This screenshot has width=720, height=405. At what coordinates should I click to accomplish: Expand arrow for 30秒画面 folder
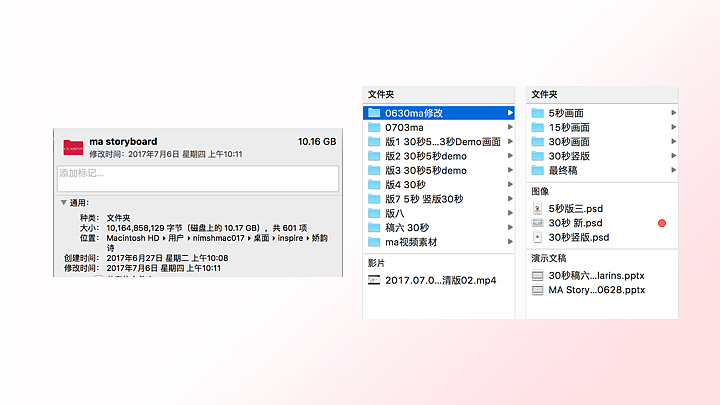pos(673,141)
